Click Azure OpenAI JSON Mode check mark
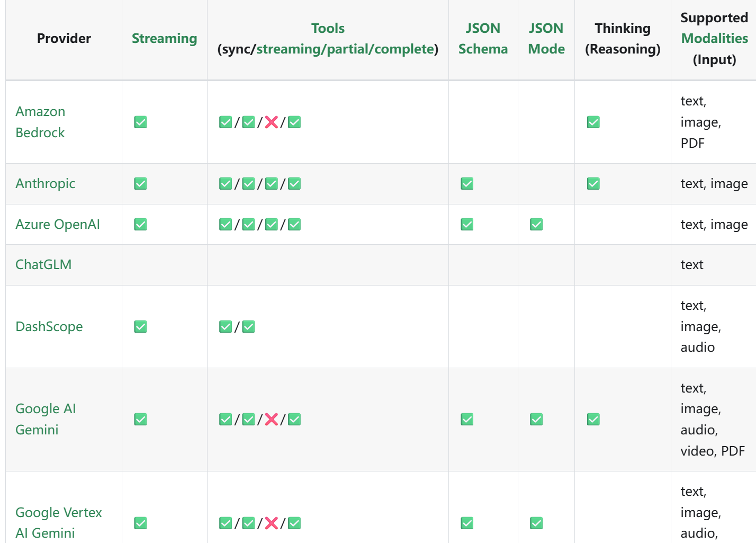Viewport: 756px width, 543px height. [536, 225]
